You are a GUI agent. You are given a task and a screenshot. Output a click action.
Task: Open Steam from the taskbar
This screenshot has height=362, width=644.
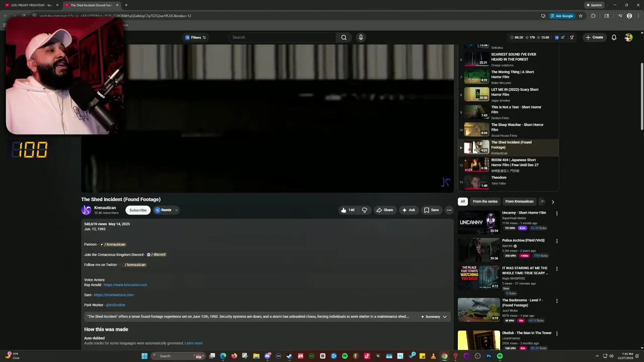[289, 356]
